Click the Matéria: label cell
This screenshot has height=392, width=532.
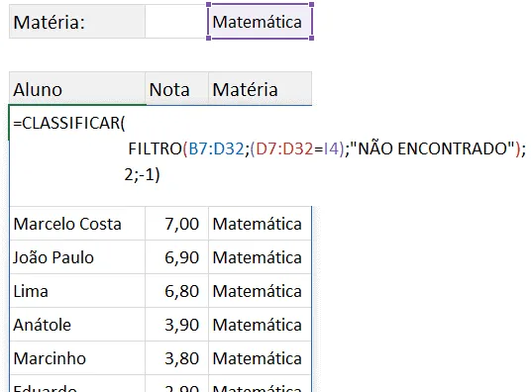(x=77, y=22)
